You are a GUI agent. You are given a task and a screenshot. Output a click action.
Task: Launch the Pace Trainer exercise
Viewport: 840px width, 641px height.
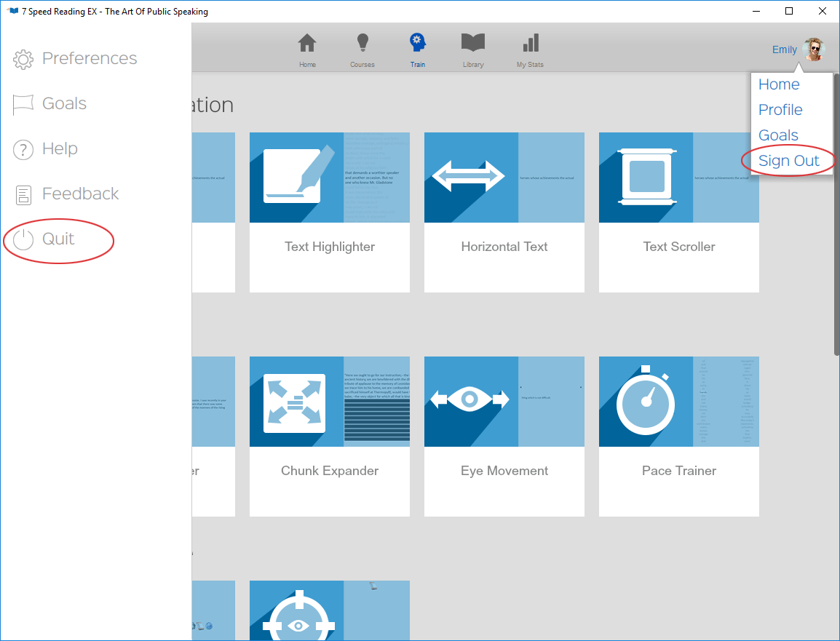click(678, 436)
